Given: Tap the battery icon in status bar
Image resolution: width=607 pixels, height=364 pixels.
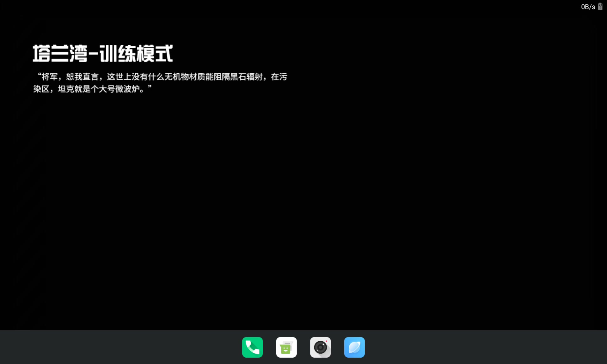Looking at the screenshot, I should click(x=600, y=7).
